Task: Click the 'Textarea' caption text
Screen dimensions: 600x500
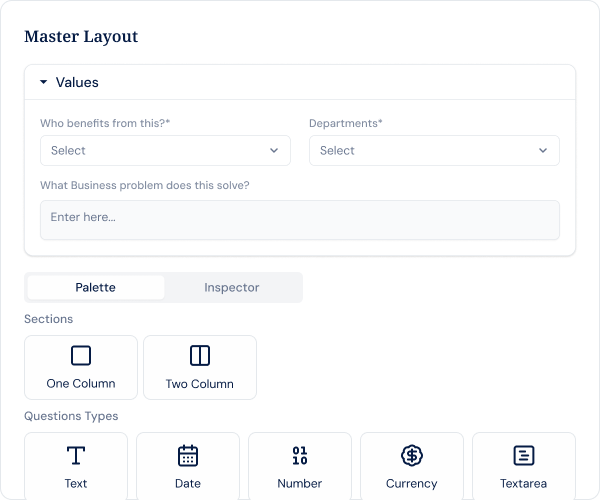Action: tap(523, 484)
